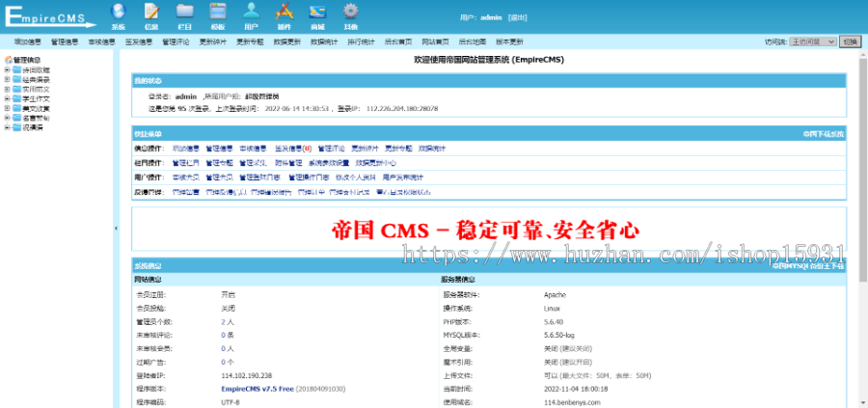Open the 栏目 (Column) folder icon menu
This screenshot has height=408, width=868.
coord(185,15)
